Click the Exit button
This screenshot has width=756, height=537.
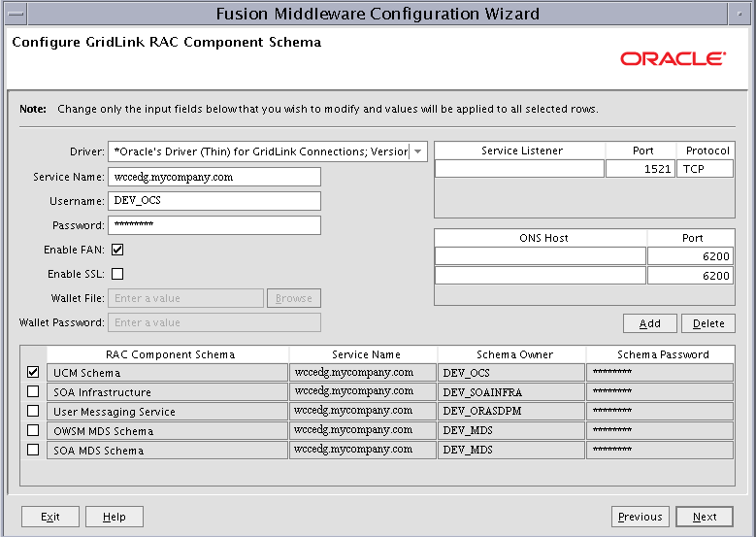50,517
